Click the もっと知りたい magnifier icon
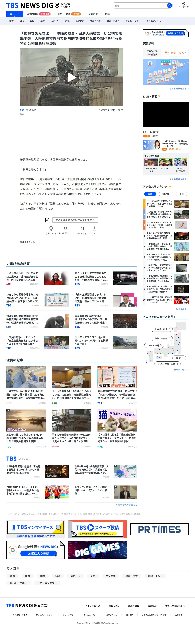195x644 pixels. [66, 229]
